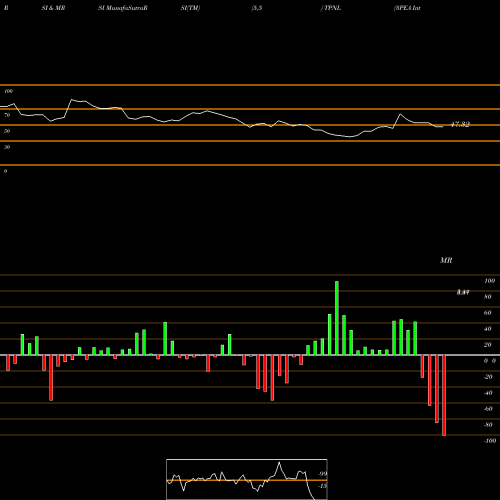Click the "SI & MR" header text
This screenshot has width=500, height=500.
click(x=53, y=8)
